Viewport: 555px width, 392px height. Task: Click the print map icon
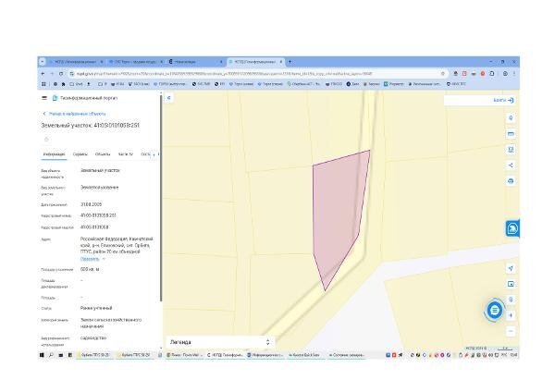point(511,181)
